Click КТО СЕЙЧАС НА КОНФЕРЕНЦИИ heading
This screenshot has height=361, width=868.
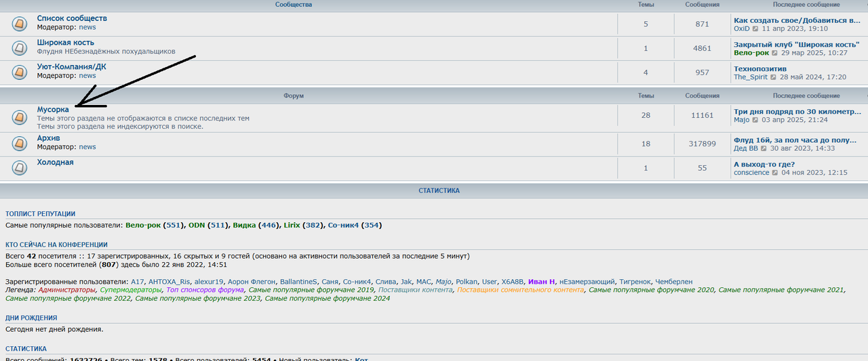[56, 245]
